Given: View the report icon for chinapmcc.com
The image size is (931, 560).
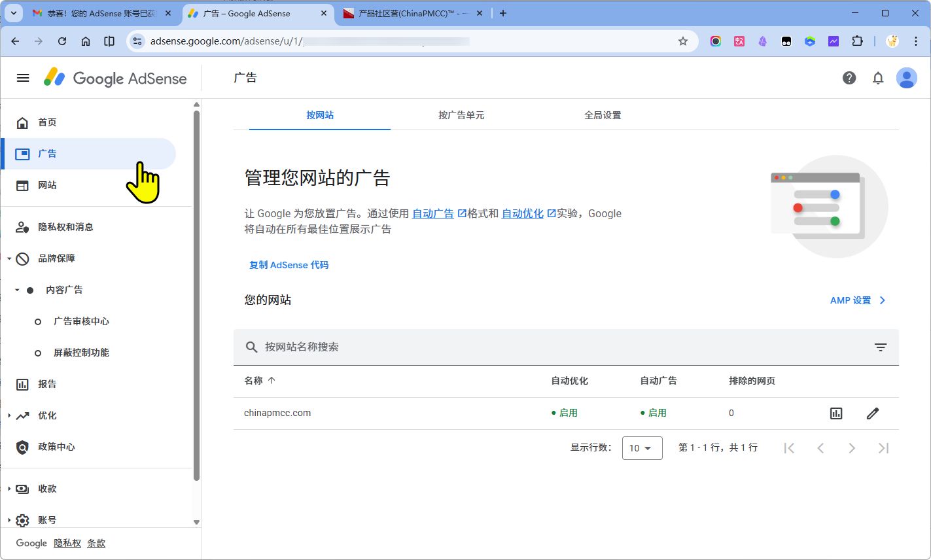Looking at the screenshot, I should coord(835,413).
